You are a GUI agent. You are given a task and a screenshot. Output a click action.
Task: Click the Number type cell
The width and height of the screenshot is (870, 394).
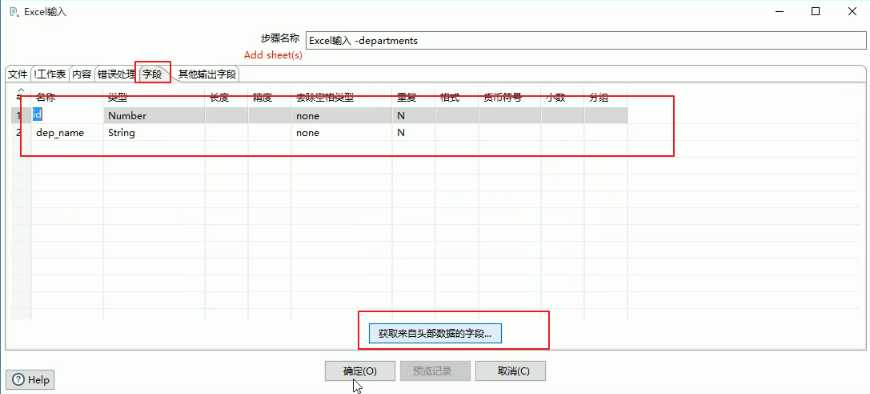[x=154, y=116]
